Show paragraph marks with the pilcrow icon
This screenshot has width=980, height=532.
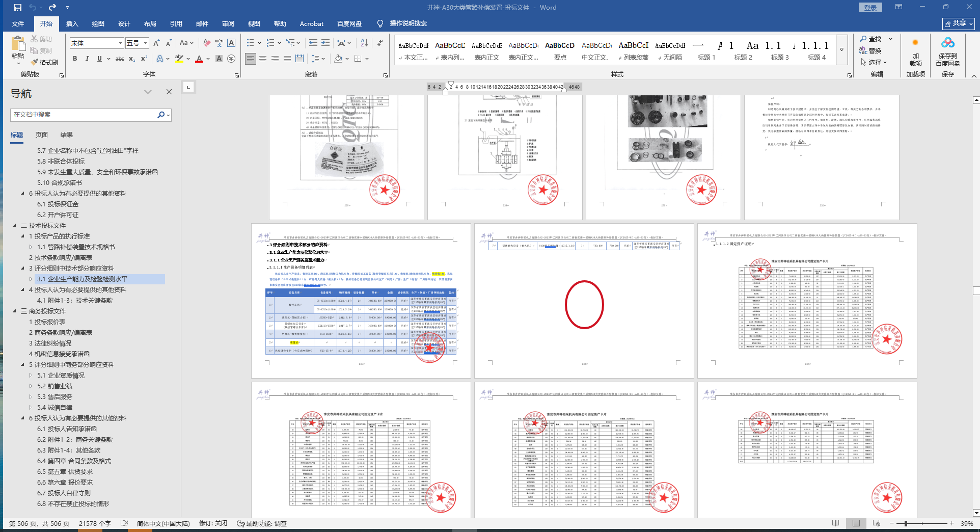tap(380, 43)
